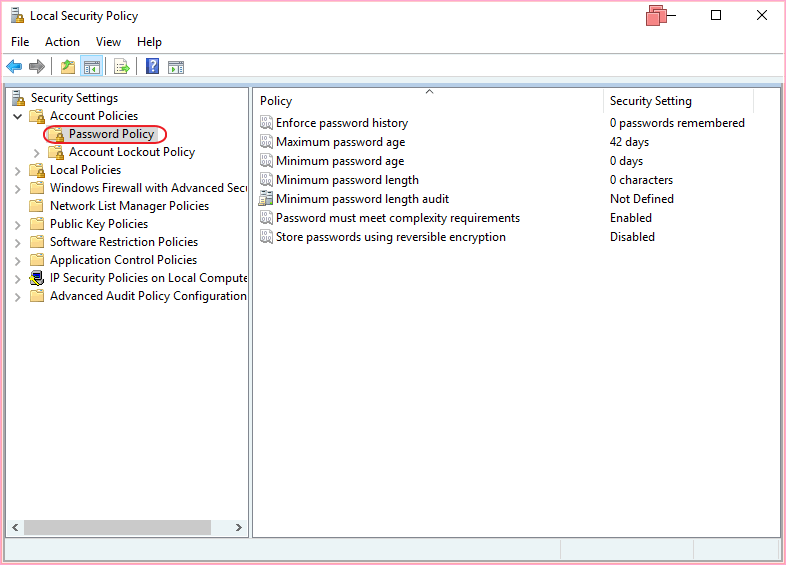Click the 'Enabled' setting value
This screenshot has width=786, height=565.
click(631, 218)
